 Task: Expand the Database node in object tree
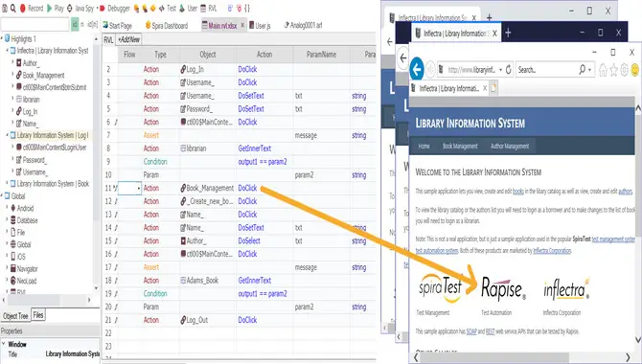point(7,220)
